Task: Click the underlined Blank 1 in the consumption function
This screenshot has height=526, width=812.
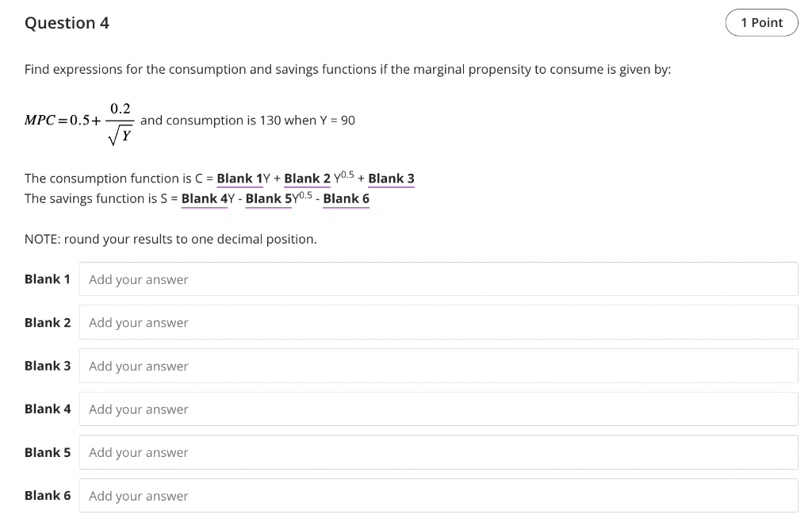Action: [x=239, y=178]
